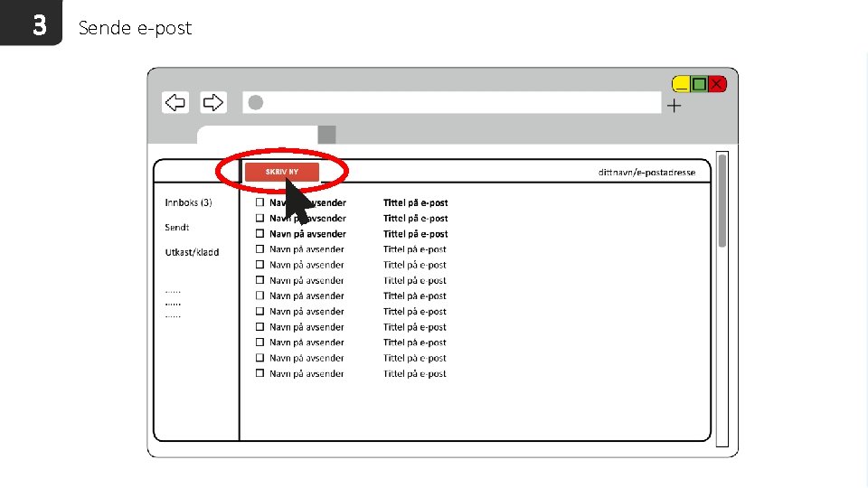Open the Innboks (3) folder
Image resolution: width=868 pixels, height=488 pixels.
pyautogui.click(x=188, y=202)
